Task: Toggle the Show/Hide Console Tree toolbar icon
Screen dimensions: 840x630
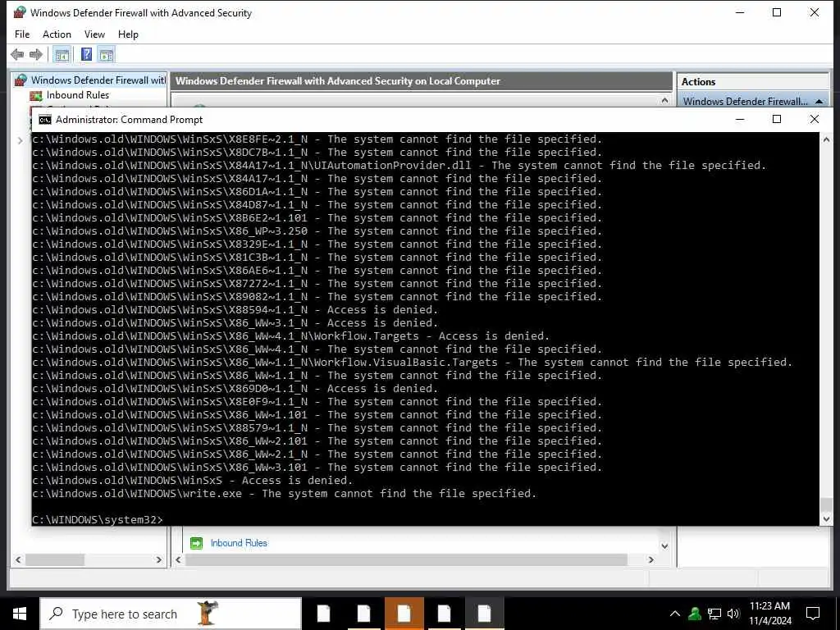Action: point(62,54)
